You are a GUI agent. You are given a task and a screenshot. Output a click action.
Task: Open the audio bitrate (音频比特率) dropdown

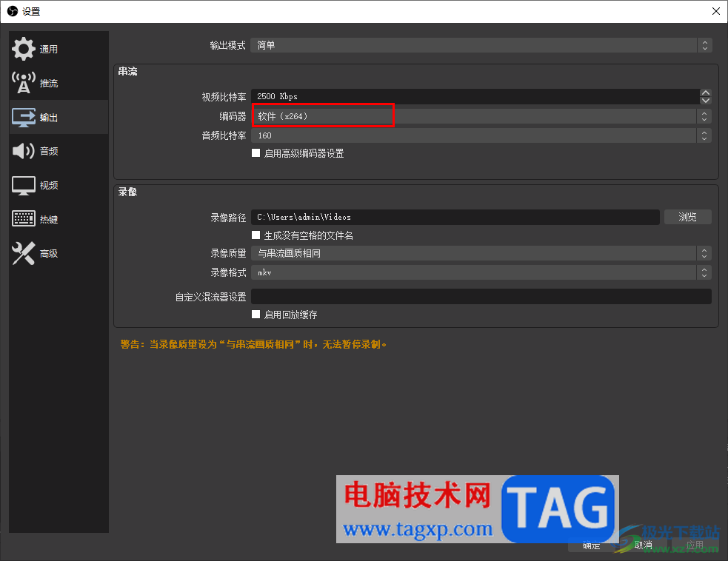[481, 135]
